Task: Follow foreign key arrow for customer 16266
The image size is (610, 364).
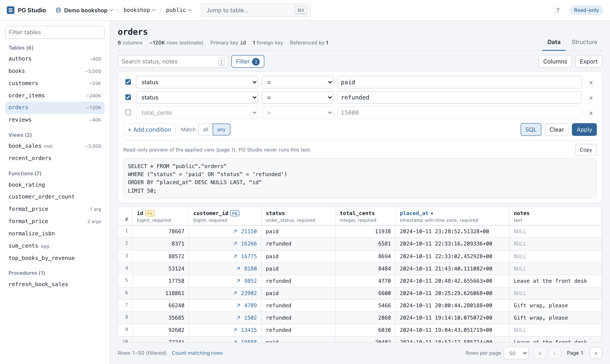Action: [x=235, y=244]
